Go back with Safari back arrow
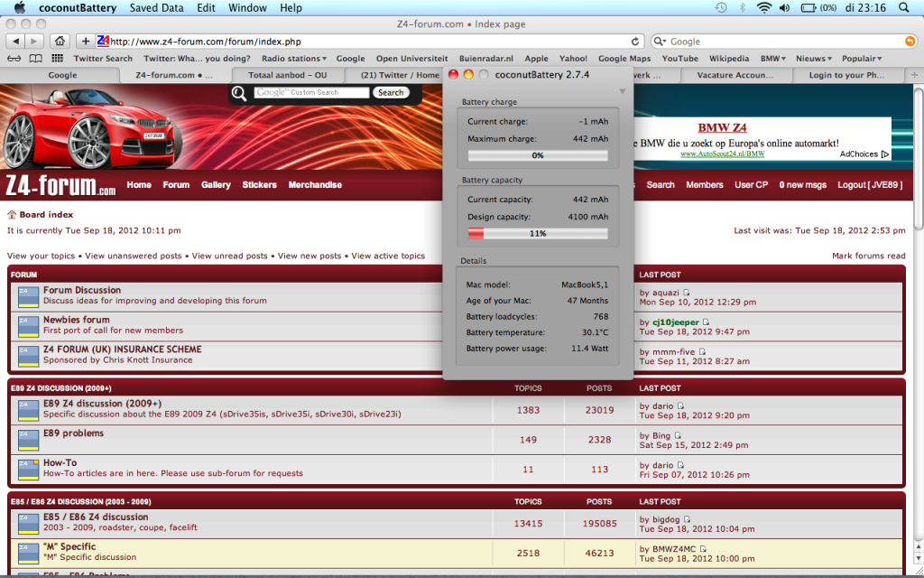Image resolution: width=924 pixels, height=578 pixels. pos(16,42)
